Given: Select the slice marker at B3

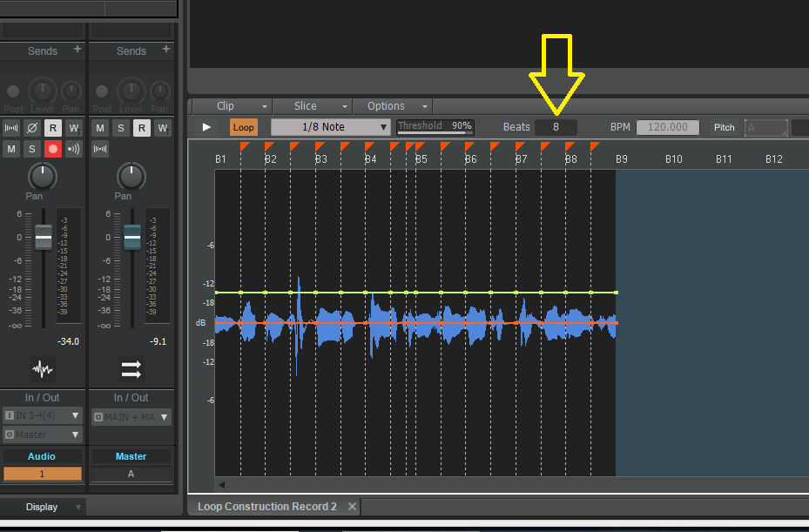Looking at the screenshot, I should tap(320, 146).
